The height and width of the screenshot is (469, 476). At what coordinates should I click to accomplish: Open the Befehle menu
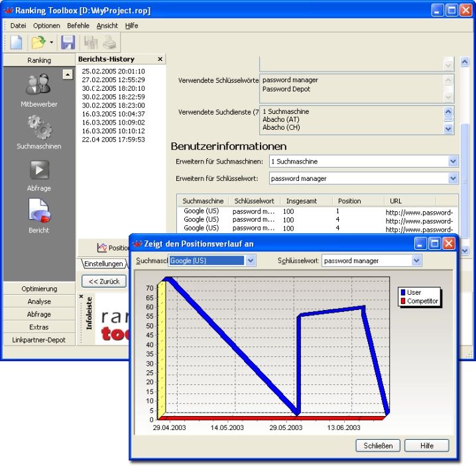pyautogui.click(x=78, y=26)
